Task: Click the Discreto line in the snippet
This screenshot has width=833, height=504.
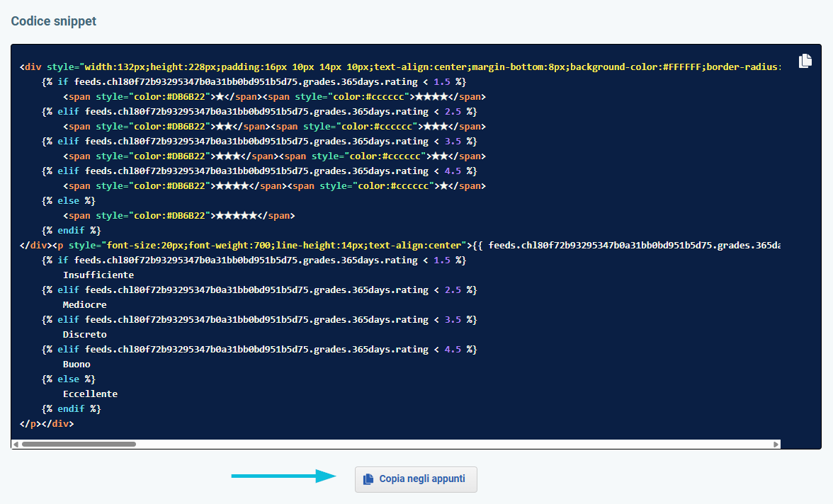Action: tap(84, 335)
